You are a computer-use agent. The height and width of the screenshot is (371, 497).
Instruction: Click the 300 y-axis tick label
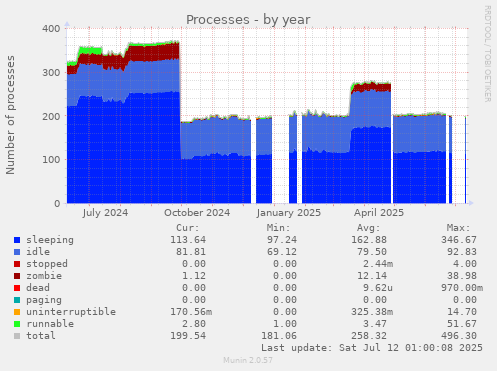tap(51, 72)
